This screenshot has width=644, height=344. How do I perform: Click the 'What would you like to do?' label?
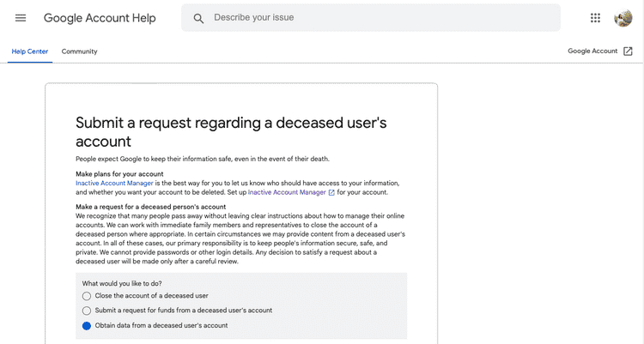pos(122,284)
